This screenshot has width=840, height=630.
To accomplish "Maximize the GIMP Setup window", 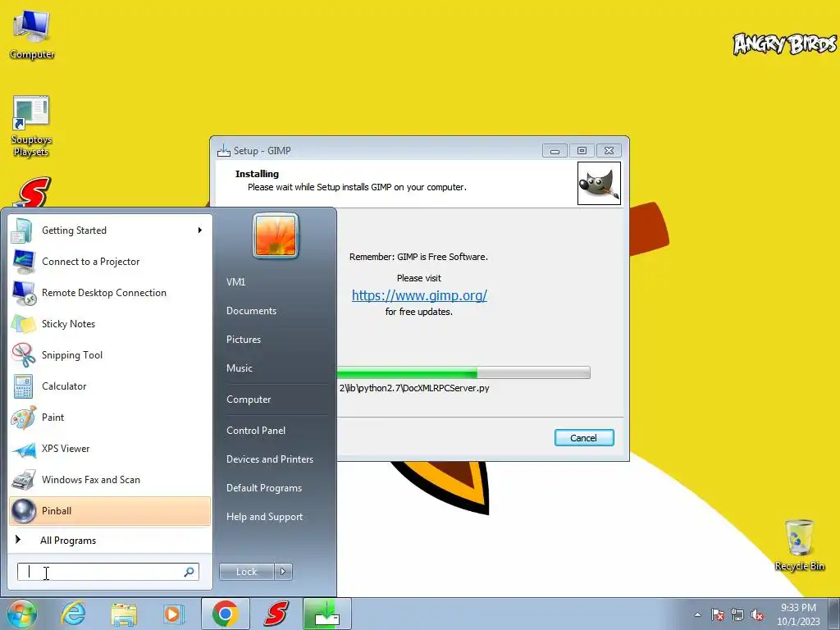I will 582,151.
